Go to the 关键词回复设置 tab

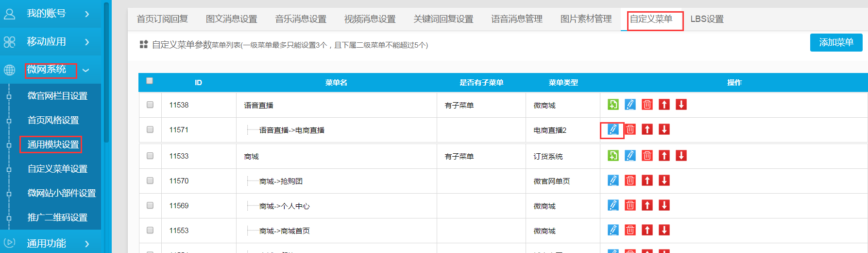pos(443,19)
